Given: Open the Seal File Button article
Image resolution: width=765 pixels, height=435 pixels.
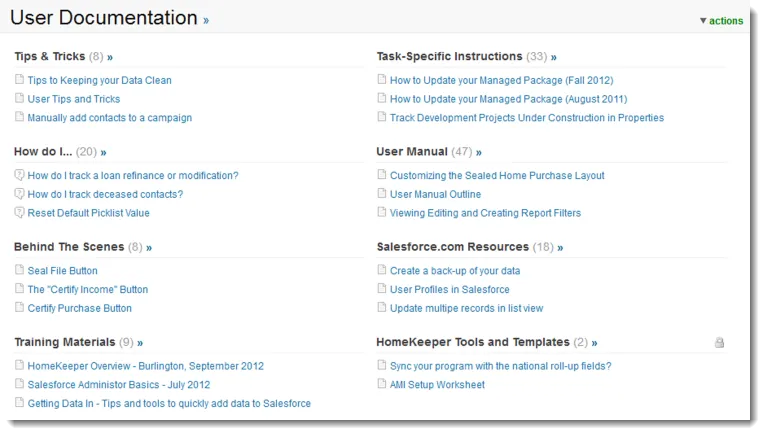Looking at the screenshot, I should tap(62, 271).
